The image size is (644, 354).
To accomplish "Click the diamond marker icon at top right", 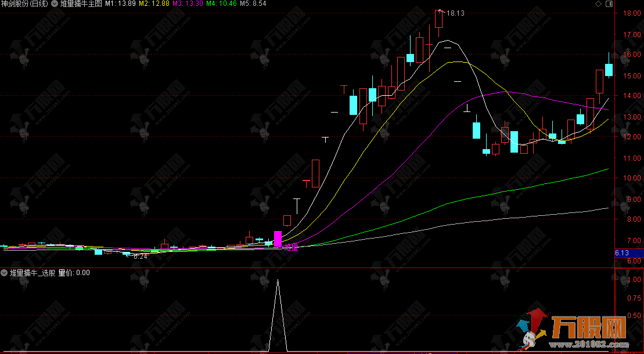I will tap(598, 3).
